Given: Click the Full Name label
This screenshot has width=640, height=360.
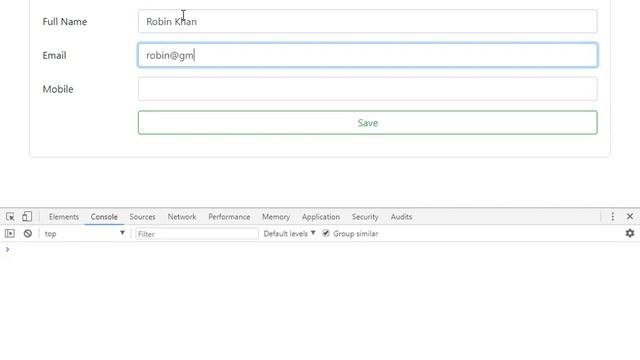Looking at the screenshot, I should tap(65, 22).
